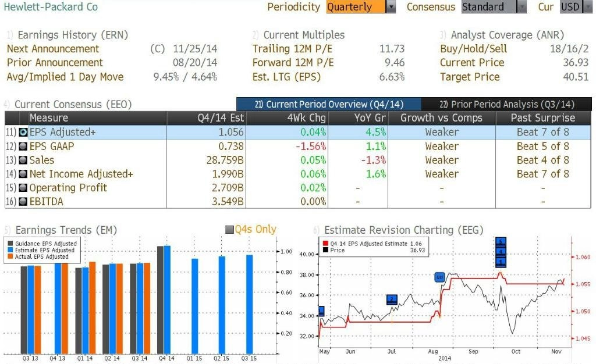This screenshot has width=596, height=364.
Task: Click Beat 4 of 8 past surprise cell
Action: [x=543, y=160]
